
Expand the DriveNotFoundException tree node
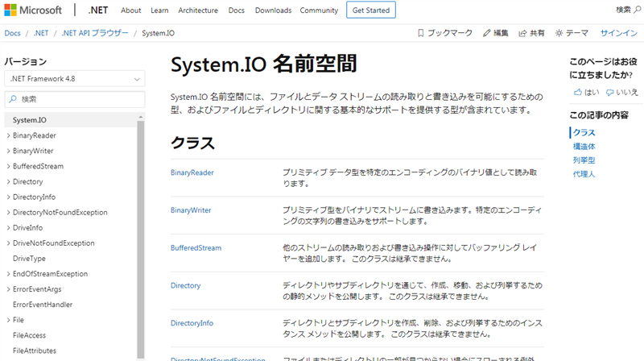tap(8, 243)
